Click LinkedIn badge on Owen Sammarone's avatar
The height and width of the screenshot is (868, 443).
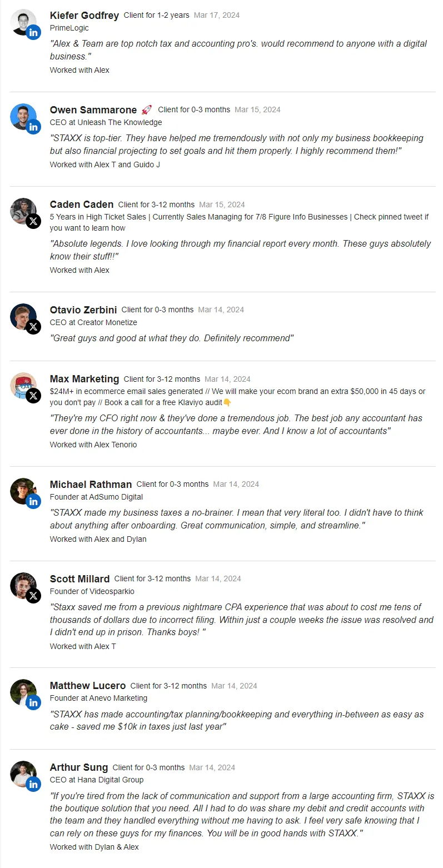pyautogui.click(x=33, y=127)
